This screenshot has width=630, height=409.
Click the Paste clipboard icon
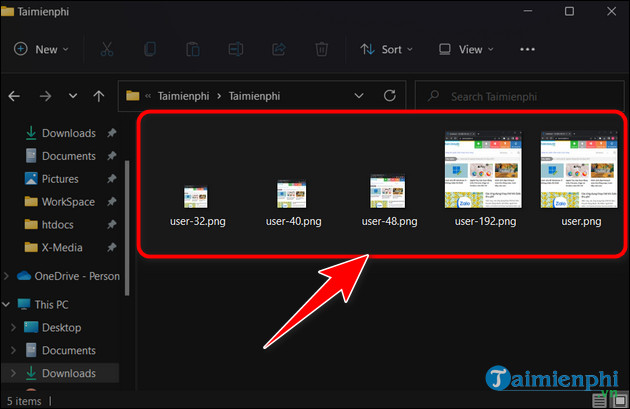tap(193, 49)
